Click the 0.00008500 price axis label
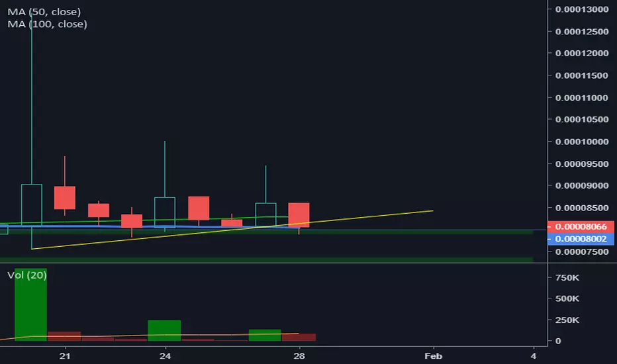 pyautogui.click(x=582, y=208)
